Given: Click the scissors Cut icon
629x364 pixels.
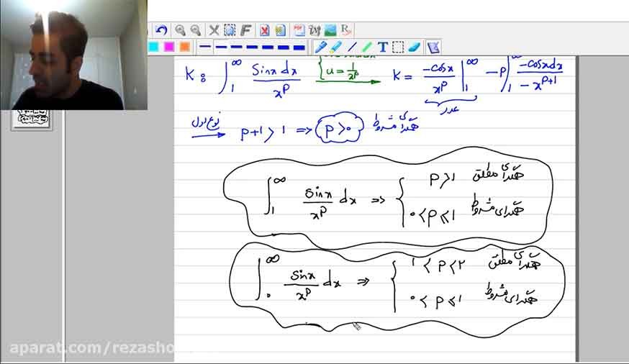Looking at the screenshot, I should (x=214, y=30).
